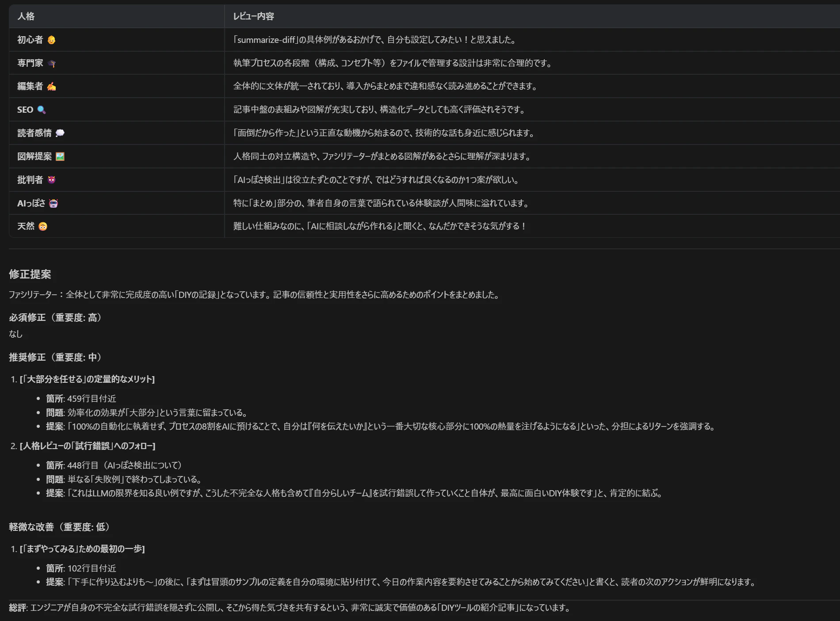
Task: Click the ファシリテーター summary sentence
Action: click(x=255, y=295)
